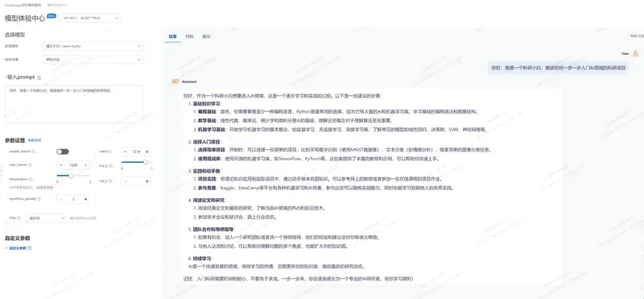Click the help icon next to 输入prompt
The image size is (644, 299).
(39, 77)
